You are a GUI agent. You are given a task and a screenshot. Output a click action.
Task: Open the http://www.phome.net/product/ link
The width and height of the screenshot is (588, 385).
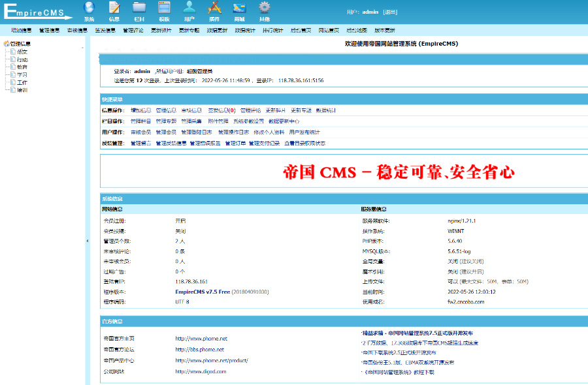[x=212, y=361]
